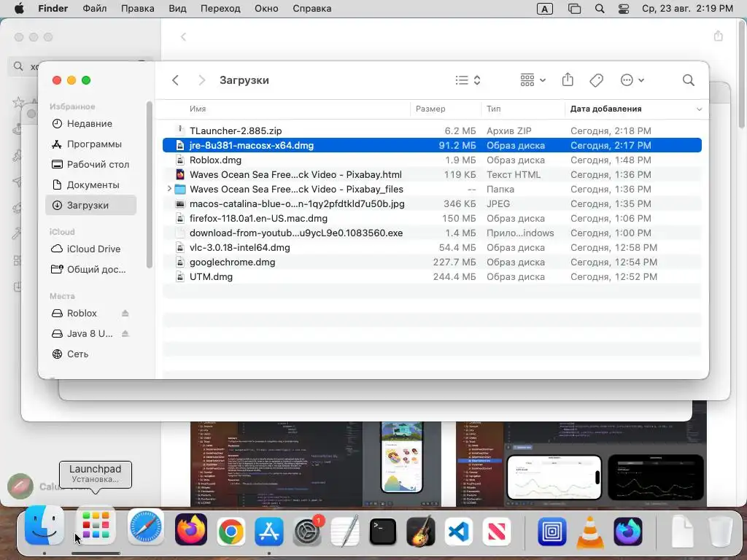Select firefox-118.0a1.en-US.mac.dmg file
The width and height of the screenshot is (747, 560).
432,219
